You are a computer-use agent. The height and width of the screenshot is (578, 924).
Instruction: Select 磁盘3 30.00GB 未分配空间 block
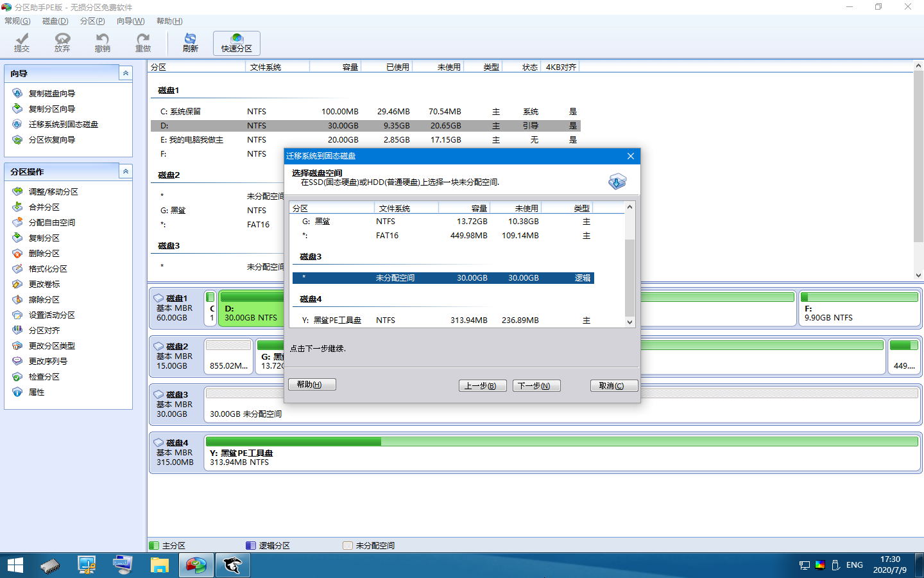562,405
